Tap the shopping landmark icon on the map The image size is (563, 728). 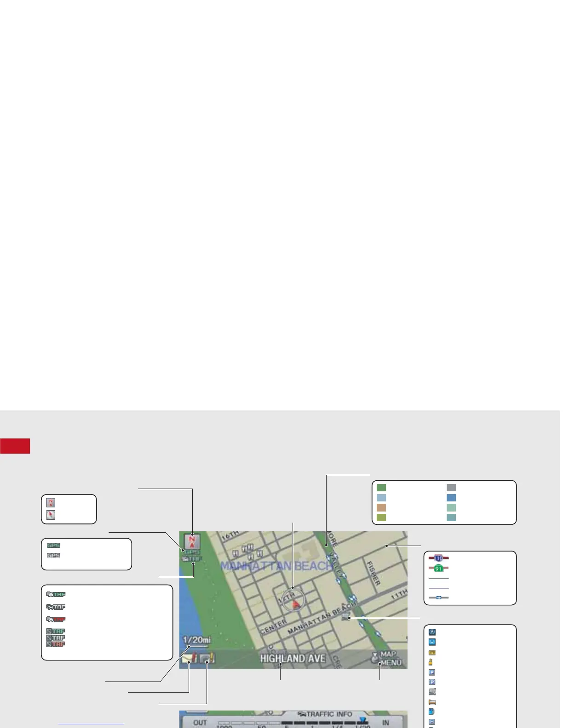coord(347,617)
